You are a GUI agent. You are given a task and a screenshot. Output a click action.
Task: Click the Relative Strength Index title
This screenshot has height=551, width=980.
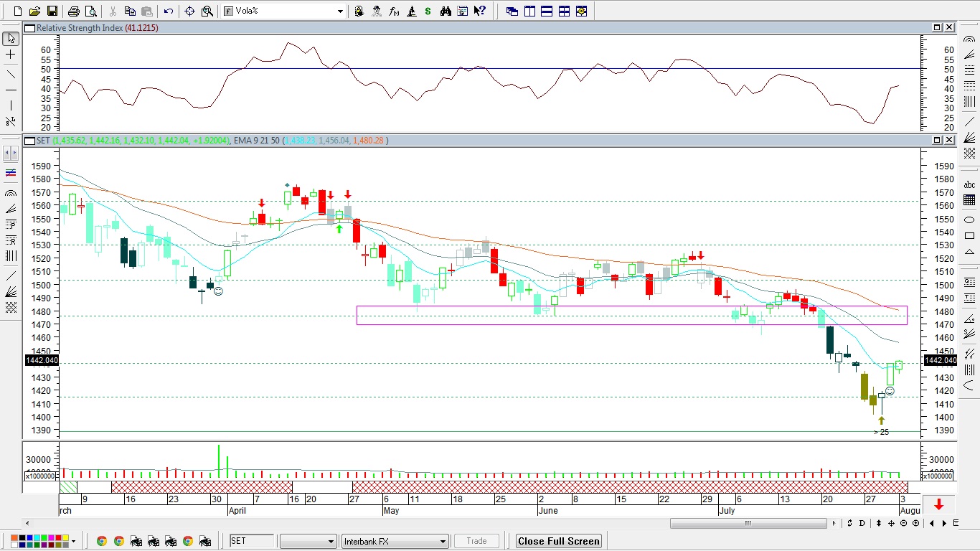[80, 28]
